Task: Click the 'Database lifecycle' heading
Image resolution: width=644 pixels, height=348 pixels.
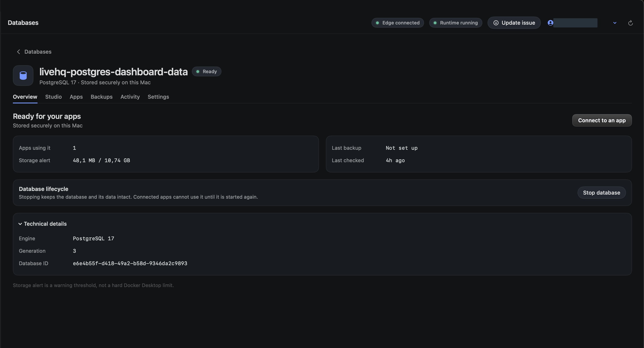Action: click(x=44, y=189)
